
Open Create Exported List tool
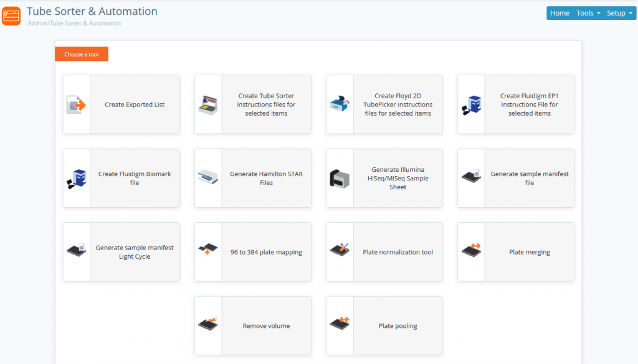(121, 105)
